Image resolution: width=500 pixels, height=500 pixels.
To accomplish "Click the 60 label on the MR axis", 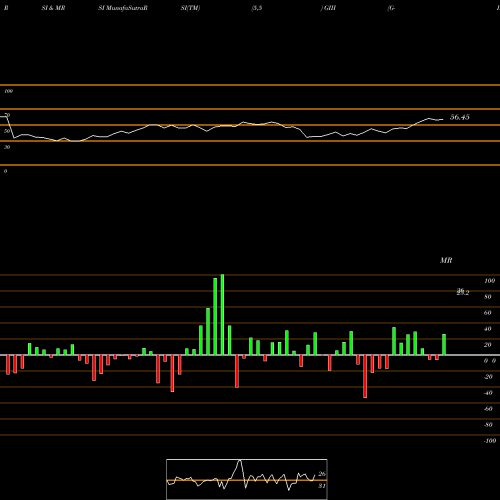I will 488,313.
